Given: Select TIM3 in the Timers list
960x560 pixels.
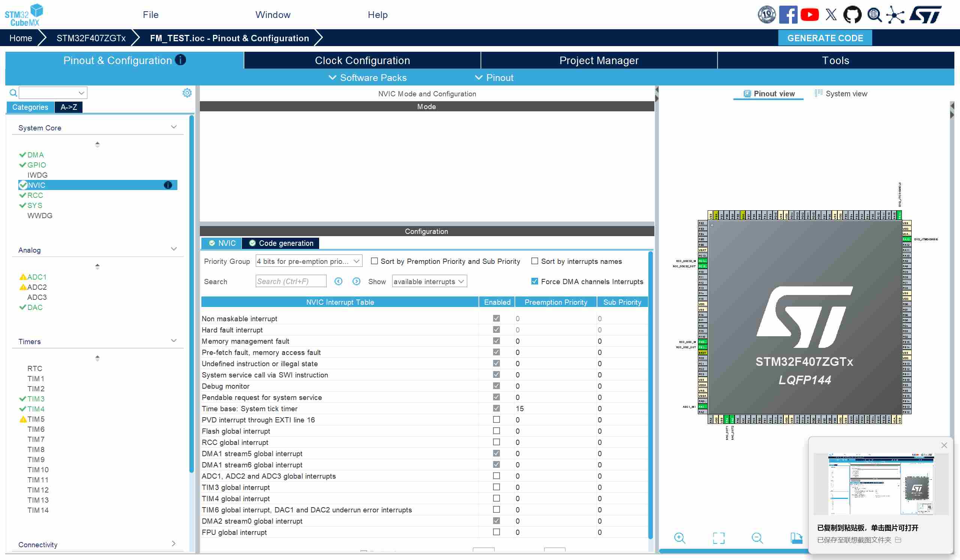Looking at the screenshot, I should coord(36,398).
